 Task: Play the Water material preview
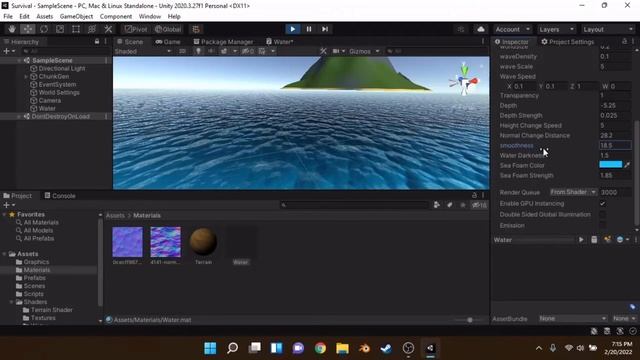pos(581,240)
